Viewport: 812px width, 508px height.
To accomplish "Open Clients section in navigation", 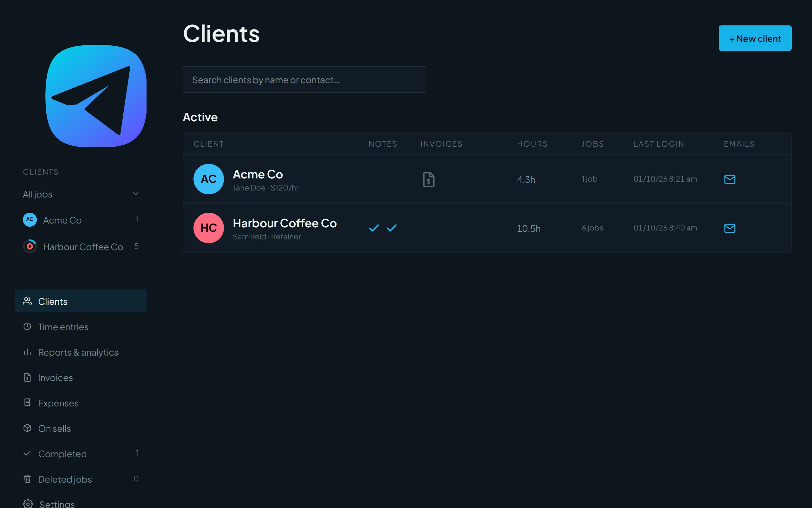I will pyautogui.click(x=81, y=301).
